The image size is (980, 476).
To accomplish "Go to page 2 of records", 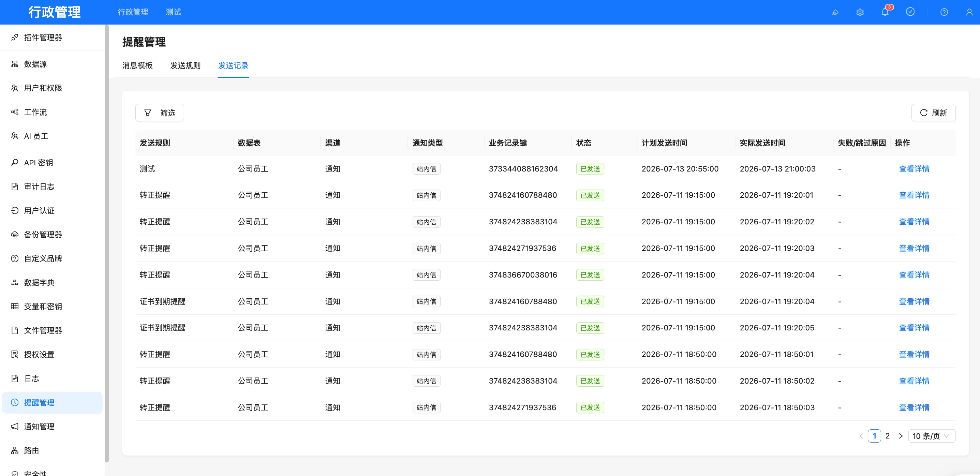I will [x=887, y=436].
